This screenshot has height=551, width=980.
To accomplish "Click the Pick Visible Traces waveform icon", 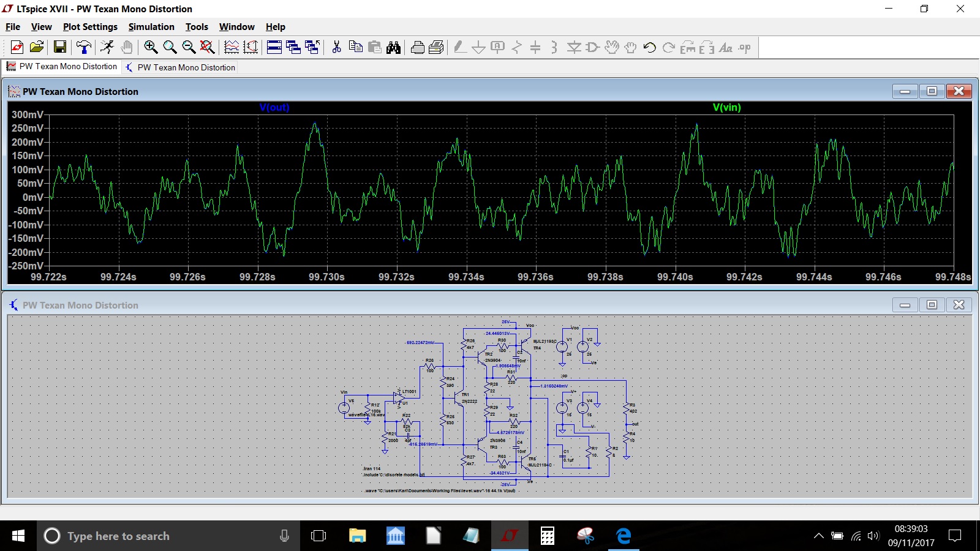I will pyautogui.click(x=232, y=47).
